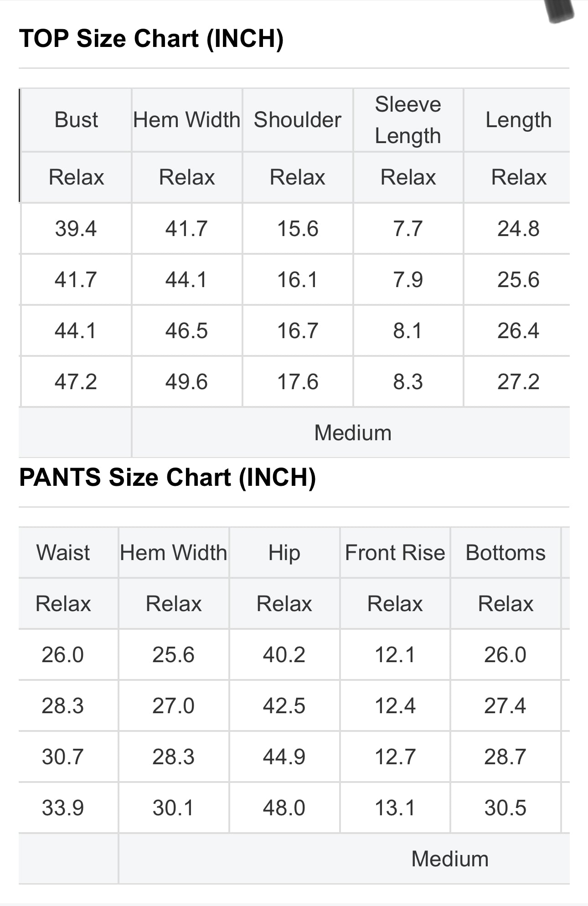Image resolution: width=588 pixels, height=906 pixels.
Task: Select bust value 39.4
Action: coord(76,228)
